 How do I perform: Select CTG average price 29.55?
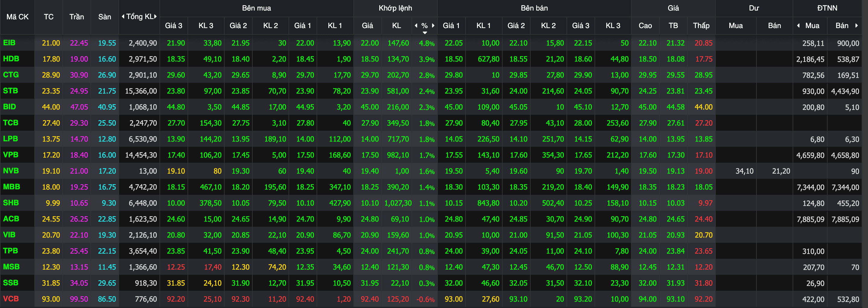click(x=675, y=75)
